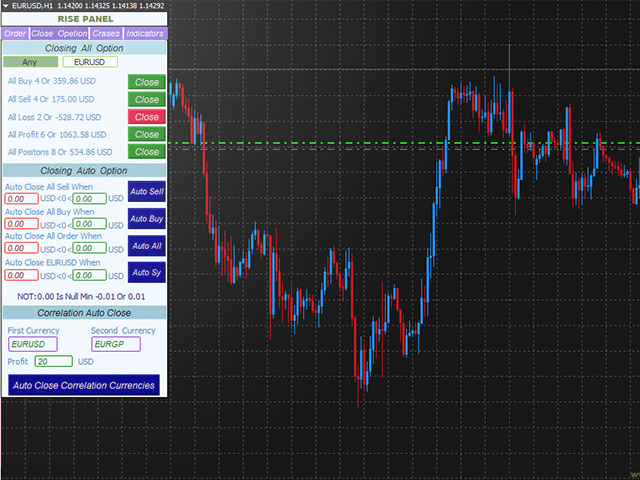The image size is (640, 480).
Task: Select the Crases tab
Action: (x=105, y=33)
